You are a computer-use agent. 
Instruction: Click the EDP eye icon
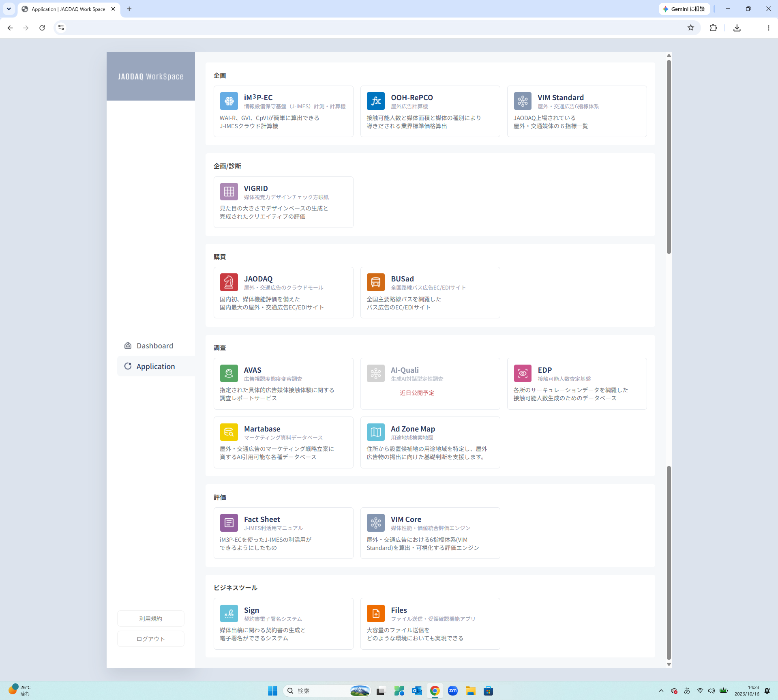(x=523, y=373)
